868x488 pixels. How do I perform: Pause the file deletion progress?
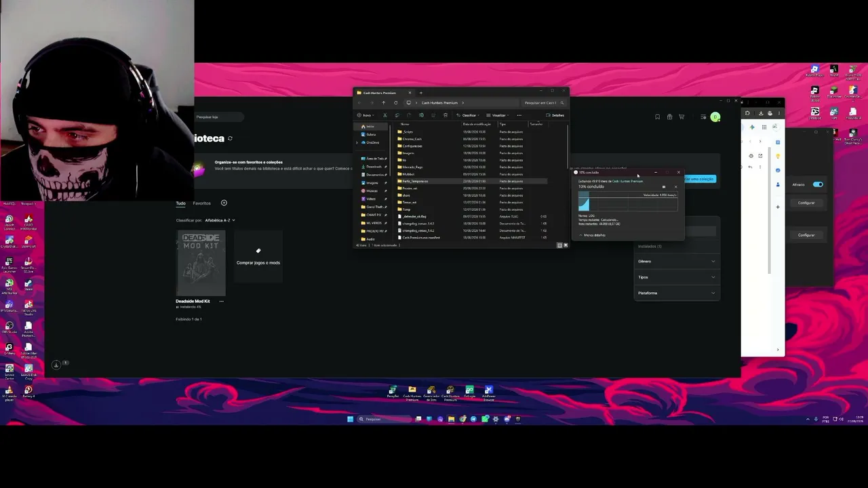coord(664,187)
